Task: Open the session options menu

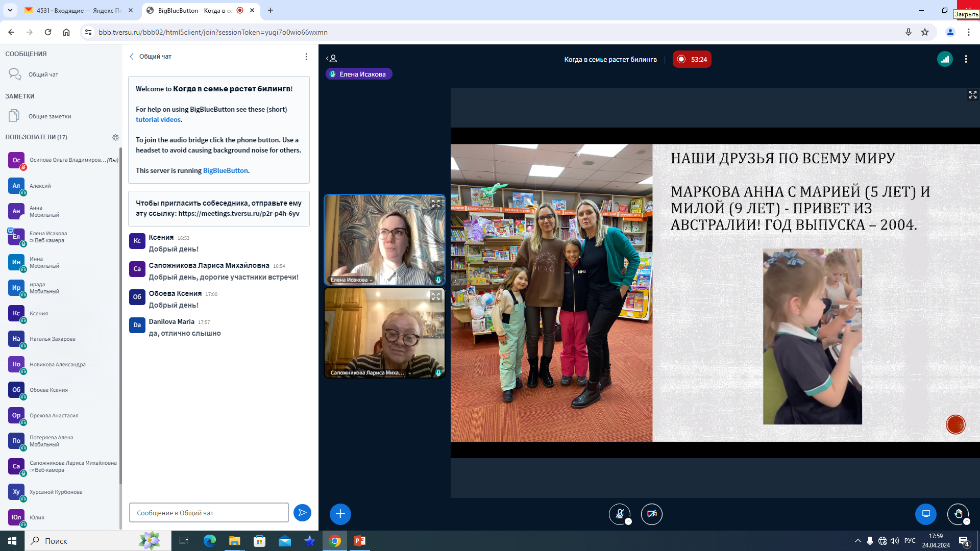Action: [x=966, y=59]
